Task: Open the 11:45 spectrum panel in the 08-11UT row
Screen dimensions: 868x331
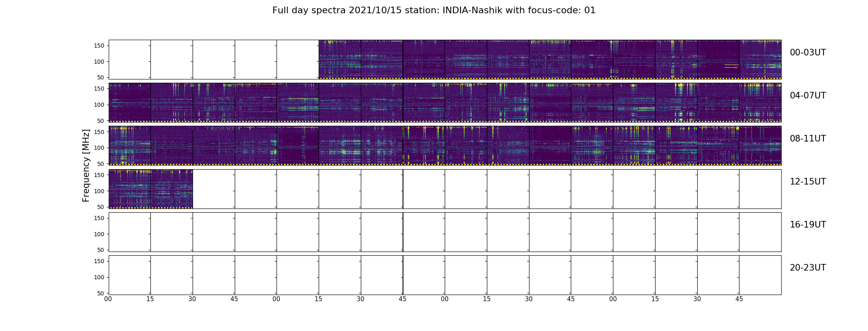Action: tap(761, 146)
